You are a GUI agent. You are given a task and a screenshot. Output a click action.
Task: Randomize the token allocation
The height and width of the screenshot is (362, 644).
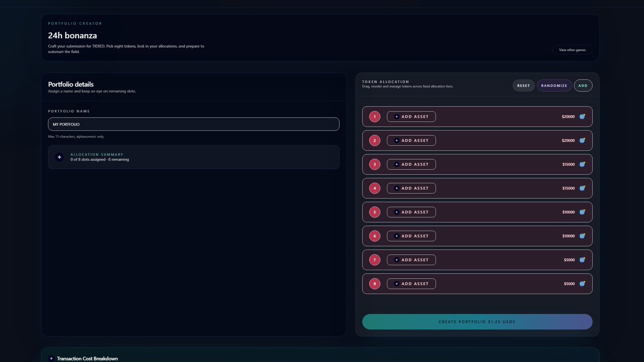(554, 85)
